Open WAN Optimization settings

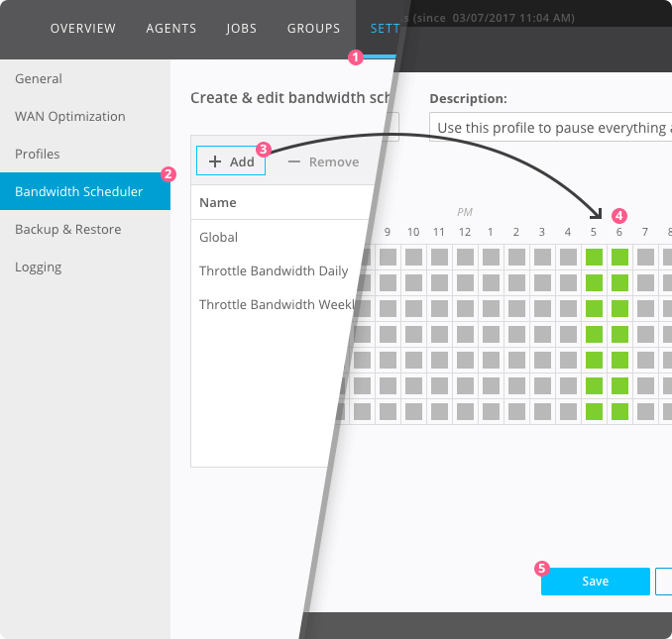click(x=85, y=117)
